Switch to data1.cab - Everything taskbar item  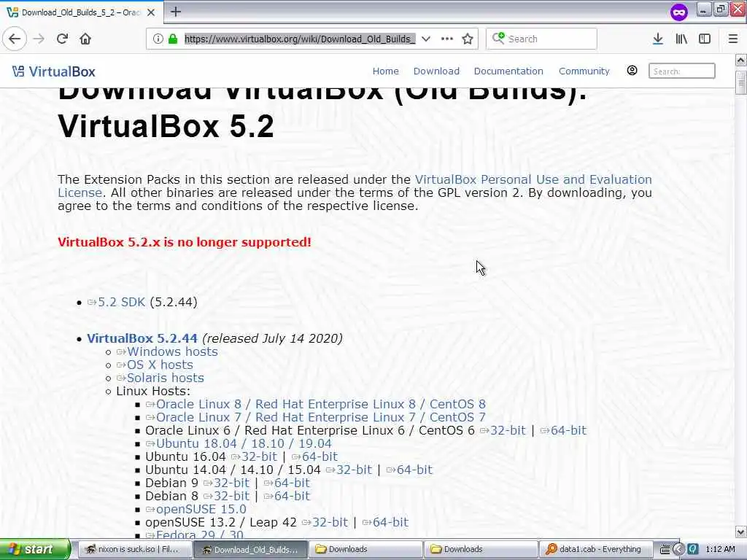point(595,549)
